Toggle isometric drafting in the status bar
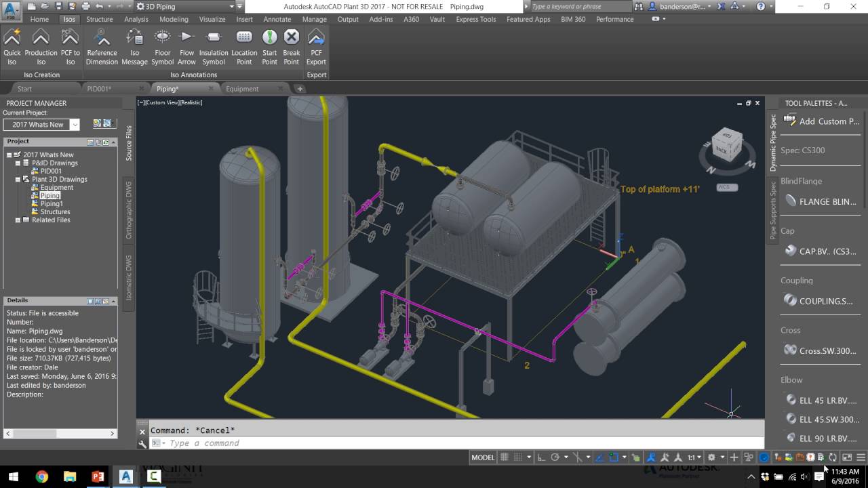The width and height of the screenshot is (868, 488). tap(578, 457)
